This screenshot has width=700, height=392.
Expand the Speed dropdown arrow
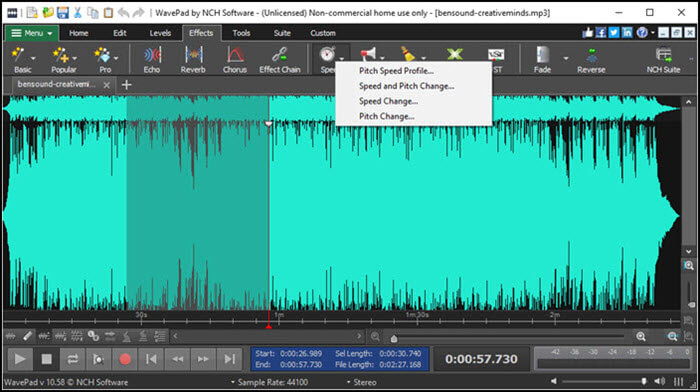point(342,58)
